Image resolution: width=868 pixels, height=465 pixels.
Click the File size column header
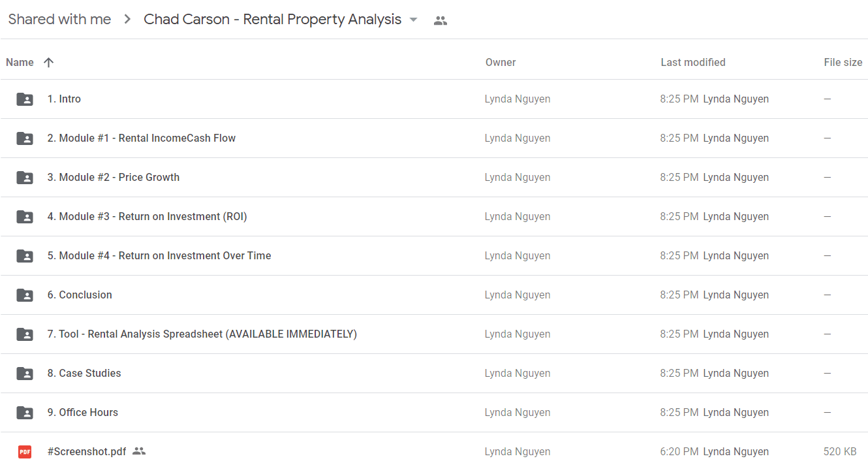pyautogui.click(x=843, y=63)
